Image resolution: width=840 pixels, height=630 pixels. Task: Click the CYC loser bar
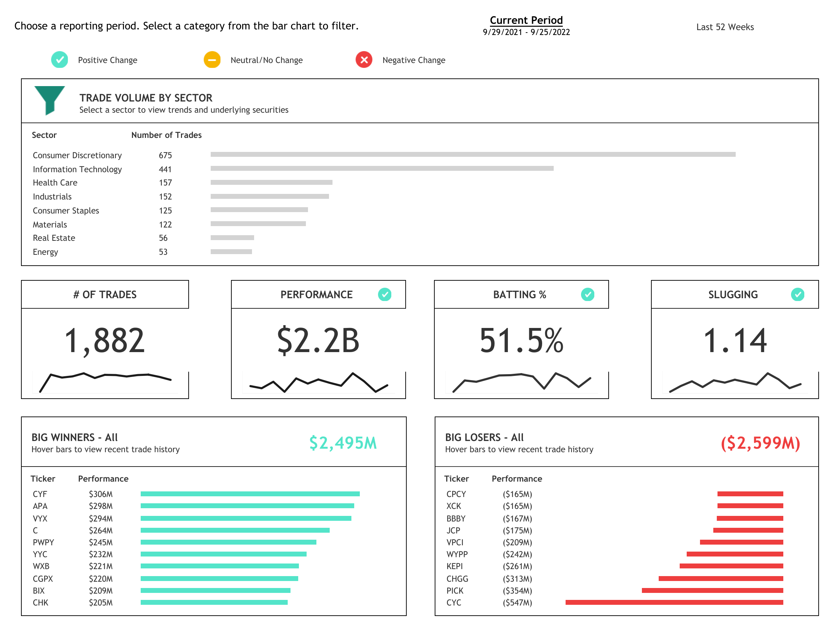[x=674, y=602]
